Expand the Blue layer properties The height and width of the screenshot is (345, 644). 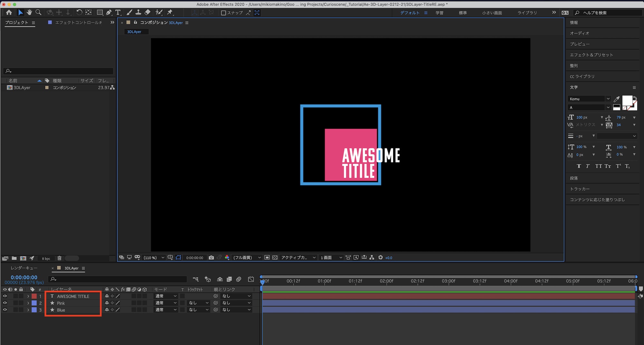point(28,310)
